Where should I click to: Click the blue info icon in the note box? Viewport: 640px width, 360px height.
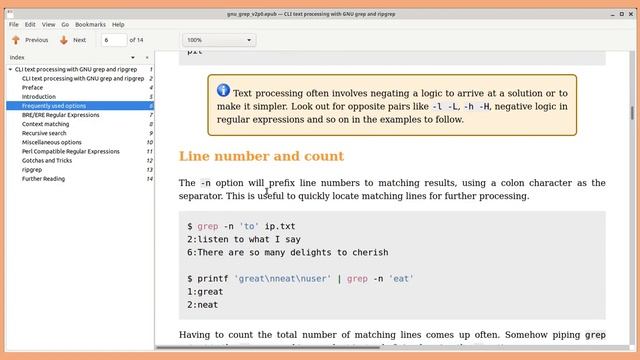click(x=223, y=90)
